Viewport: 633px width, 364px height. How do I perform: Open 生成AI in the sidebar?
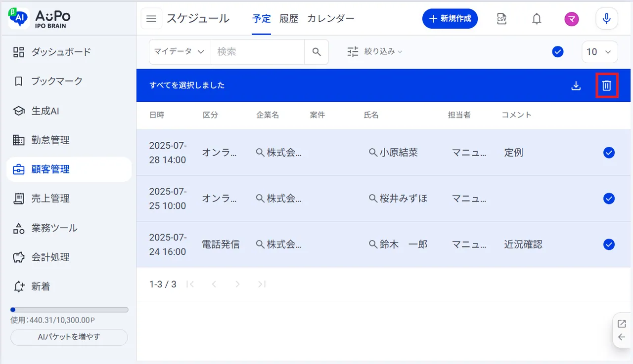coord(69,111)
